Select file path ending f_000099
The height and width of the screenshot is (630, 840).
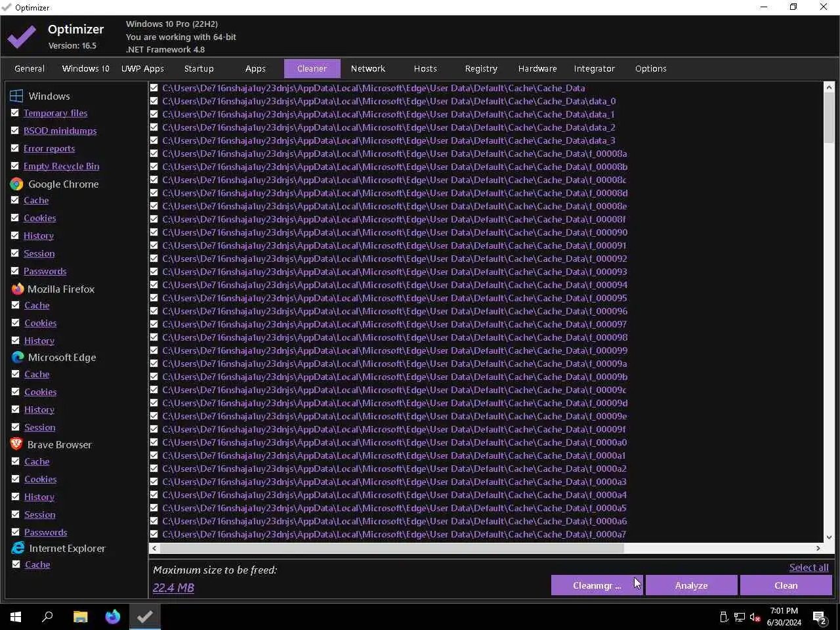click(x=395, y=350)
